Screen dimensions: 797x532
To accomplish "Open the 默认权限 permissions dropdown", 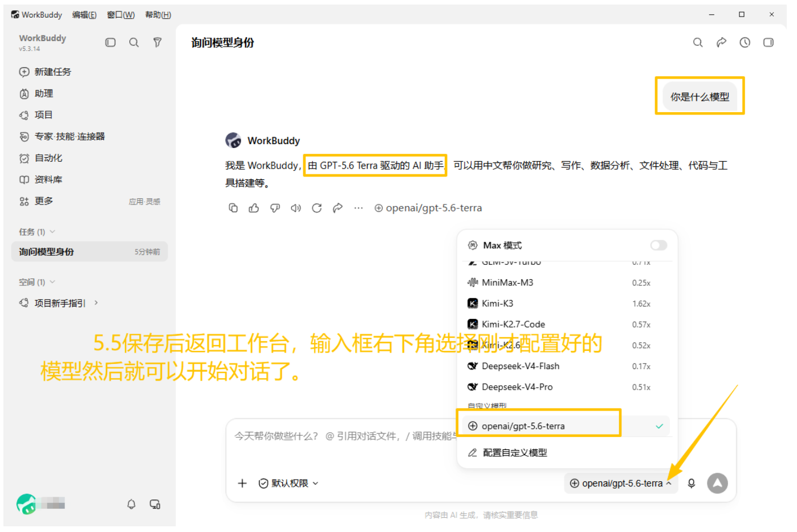I will click(288, 483).
